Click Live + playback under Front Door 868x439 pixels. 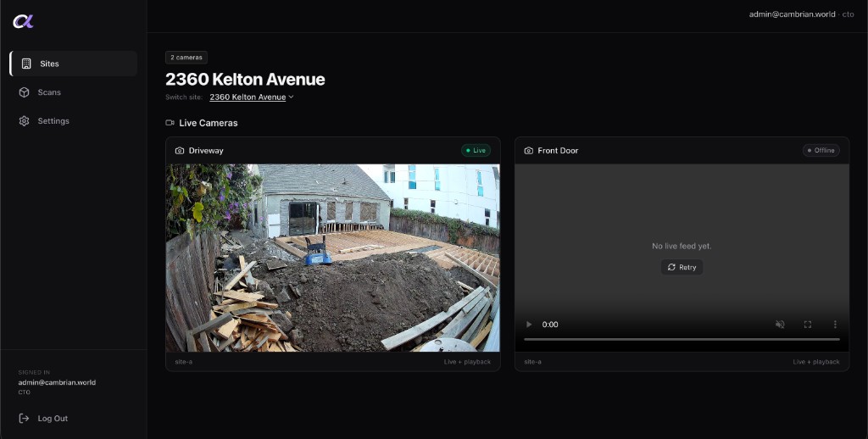coord(816,362)
